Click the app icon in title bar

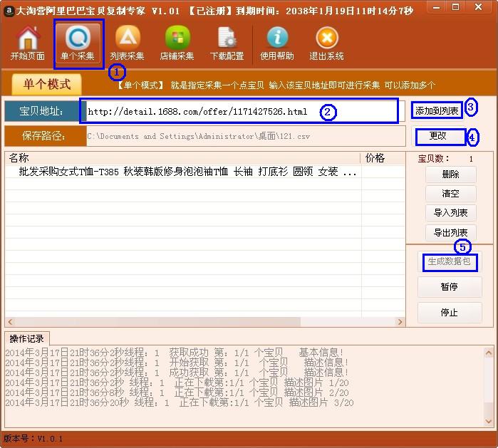9,9
